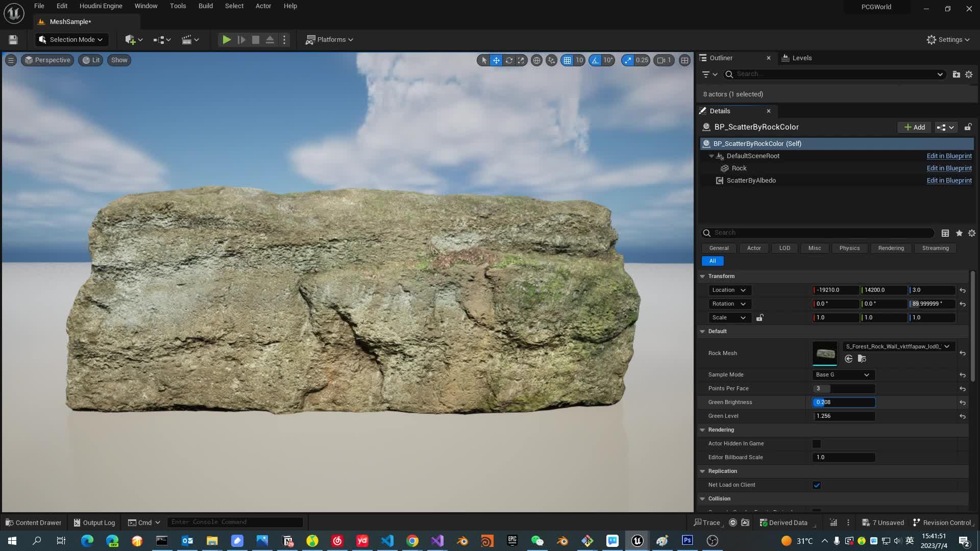980x551 pixels.
Task: Click the green Play level button
Action: pos(227,40)
